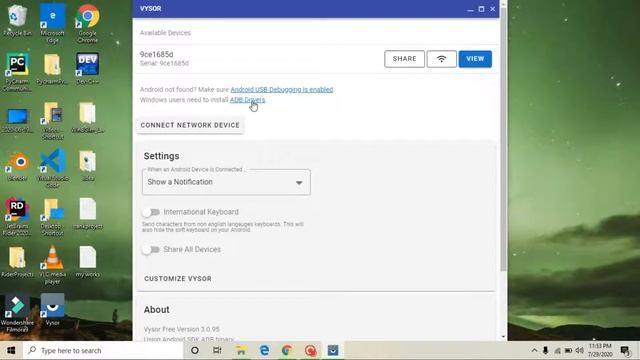Open File Explorer from the taskbar

point(241,350)
